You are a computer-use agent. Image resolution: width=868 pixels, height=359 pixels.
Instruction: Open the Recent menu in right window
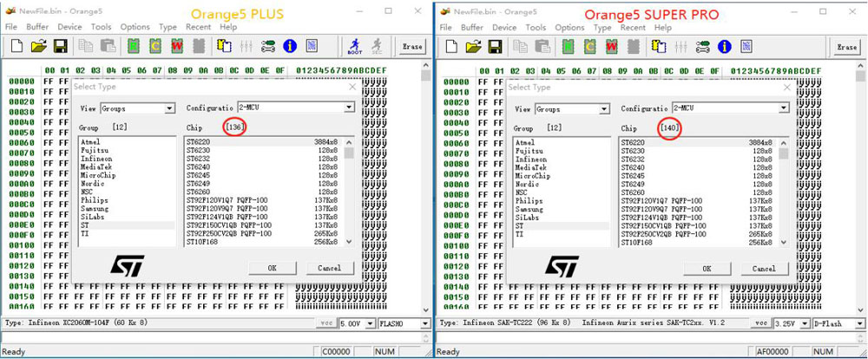[x=632, y=27]
